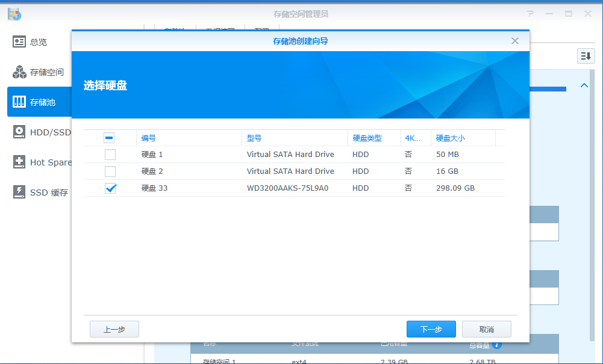Uncheck the 硬盘 33 checkbox

[x=110, y=188]
